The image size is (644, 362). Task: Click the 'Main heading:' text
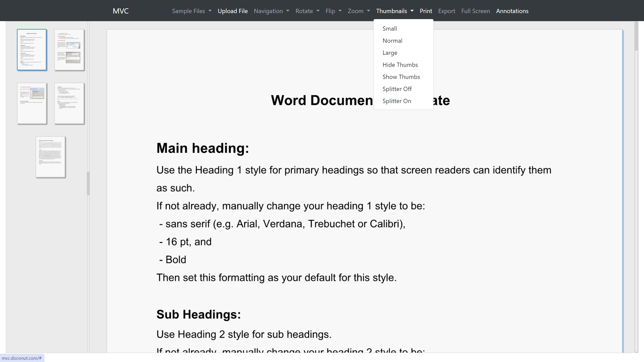203,148
